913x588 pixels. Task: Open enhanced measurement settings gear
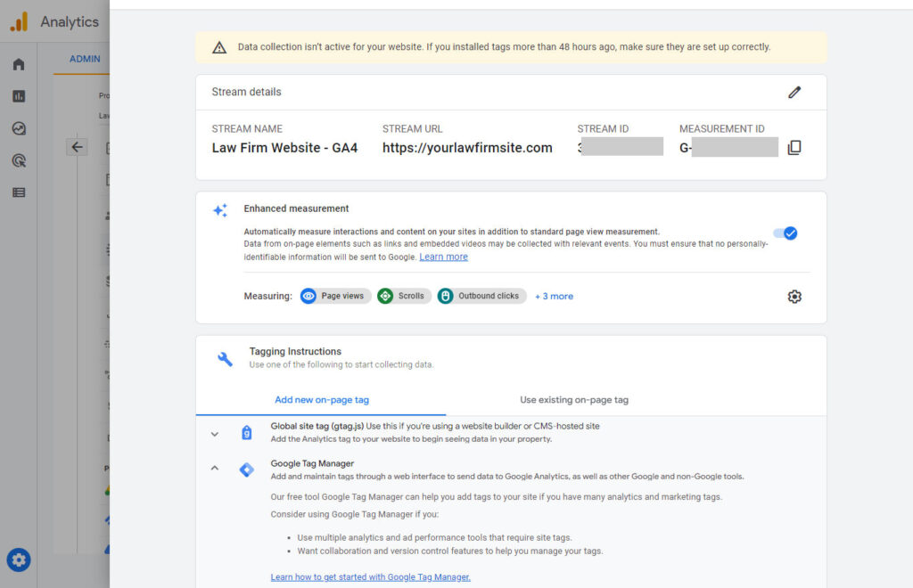[794, 297]
